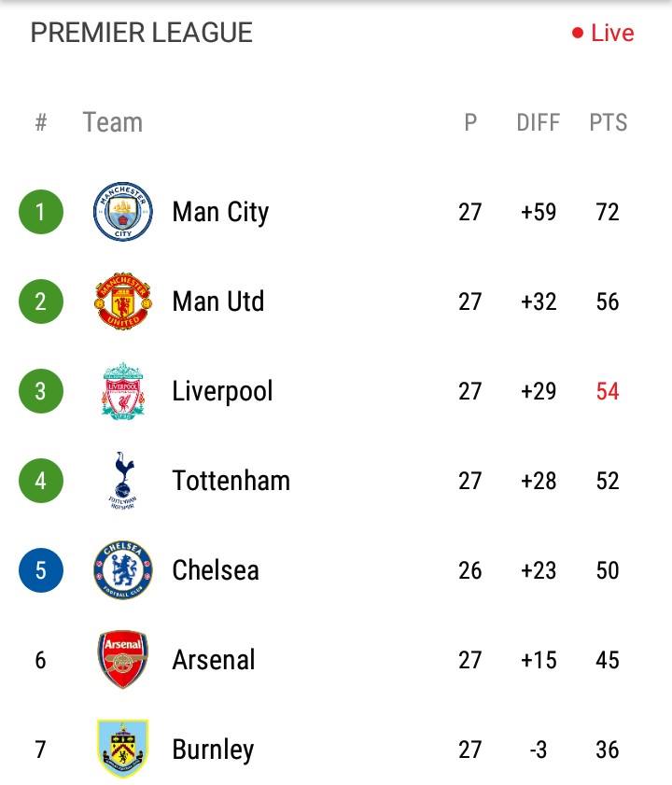Click Liverpool's red 54 points value
672x785 pixels.
click(x=608, y=391)
